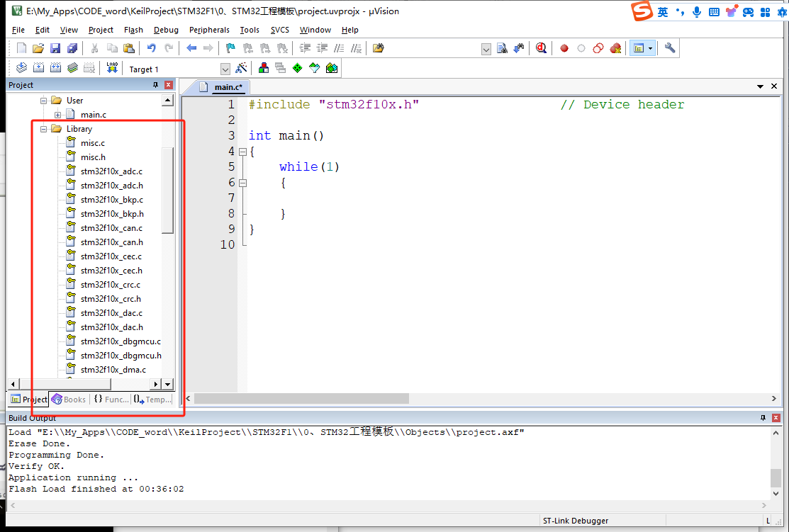Viewport: 789px width, 532px height.
Task: Open the editor tab list dropdown
Action: coord(760,86)
